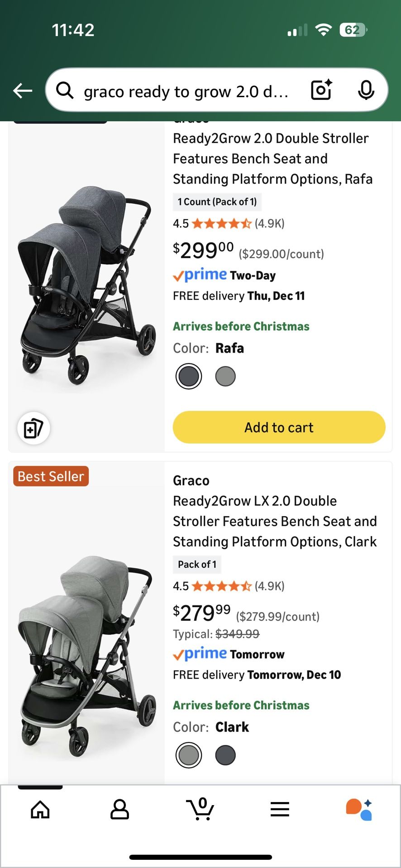The height and width of the screenshot is (868, 401).
Task: Tap the microphone voice search icon
Action: click(x=366, y=90)
